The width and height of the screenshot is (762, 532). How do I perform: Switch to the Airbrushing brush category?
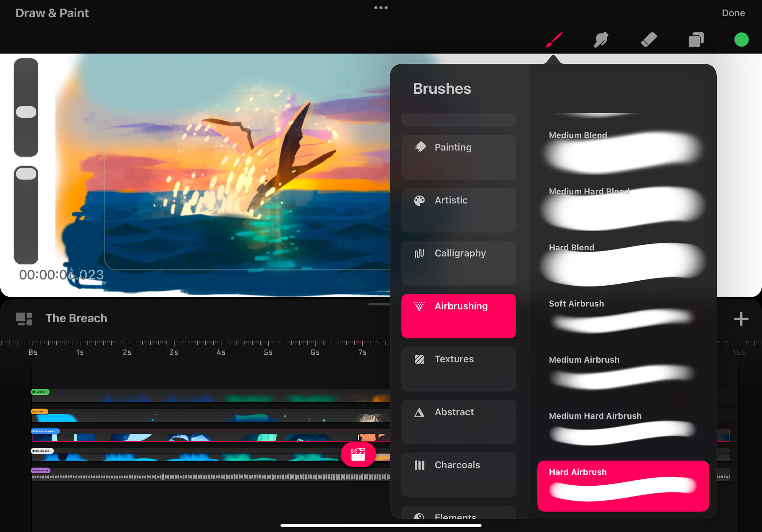pyautogui.click(x=459, y=316)
